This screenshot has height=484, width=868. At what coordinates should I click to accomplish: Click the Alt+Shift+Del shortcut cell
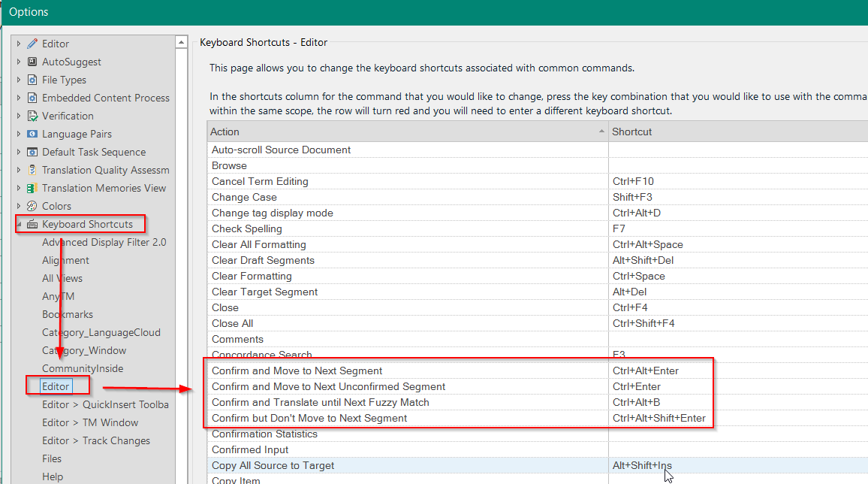pyautogui.click(x=738, y=260)
